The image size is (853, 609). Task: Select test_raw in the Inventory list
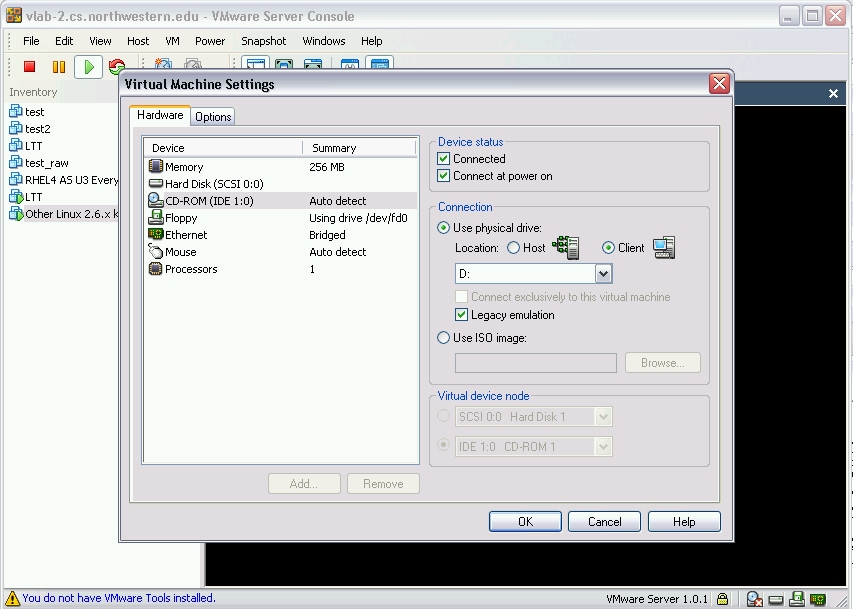pyautogui.click(x=47, y=163)
